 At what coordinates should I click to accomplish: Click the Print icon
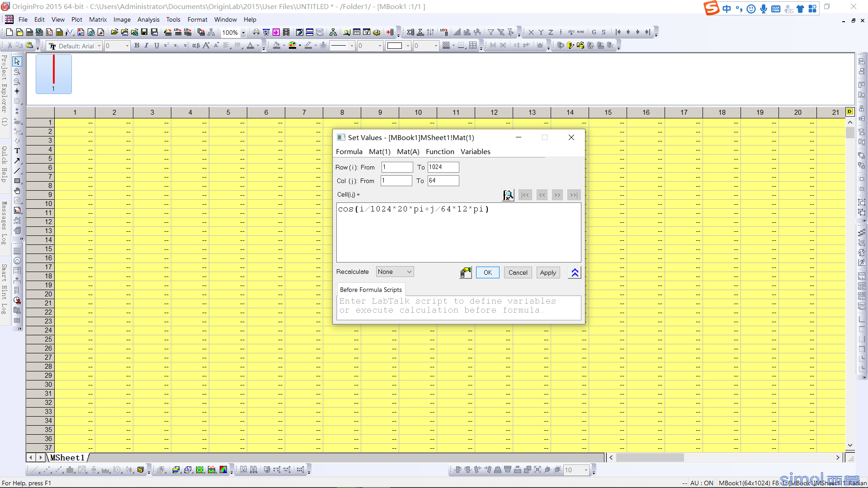click(x=256, y=32)
